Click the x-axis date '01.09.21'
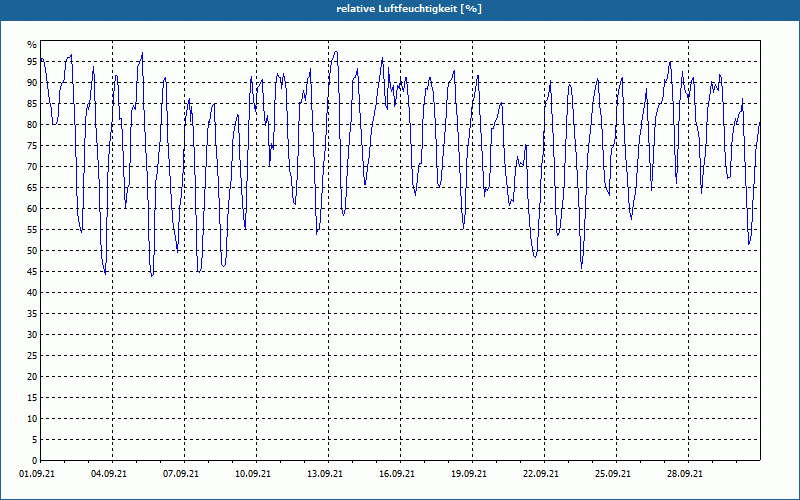Viewport: 800px width, 500px height. click(x=37, y=474)
